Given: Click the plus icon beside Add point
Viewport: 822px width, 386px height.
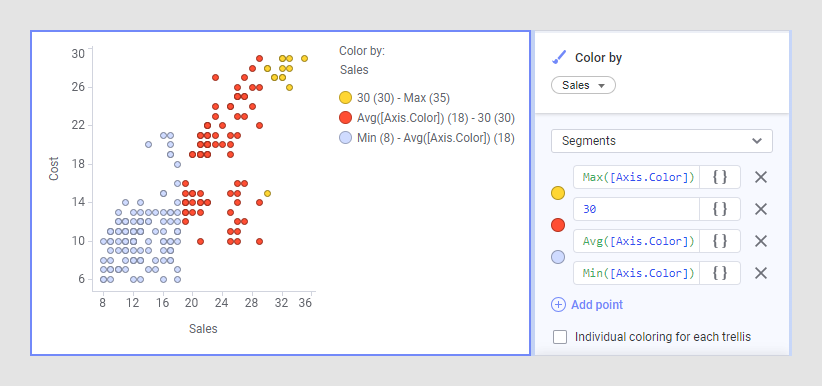Looking at the screenshot, I should [x=558, y=305].
